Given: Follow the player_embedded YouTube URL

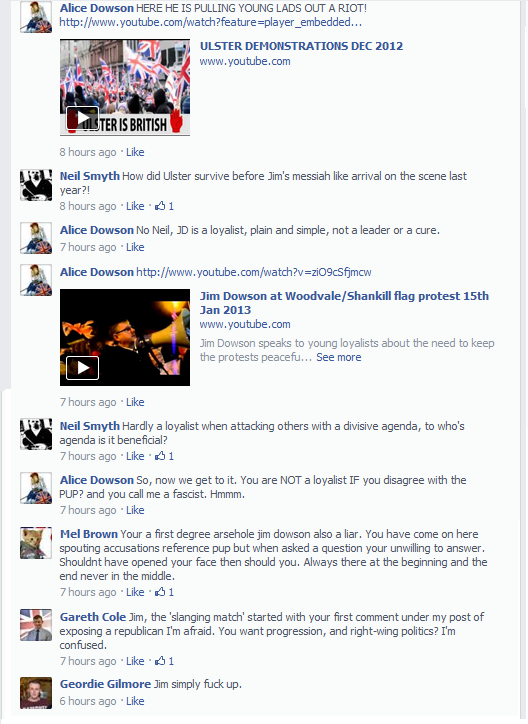Looking at the screenshot, I should pos(210,22).
